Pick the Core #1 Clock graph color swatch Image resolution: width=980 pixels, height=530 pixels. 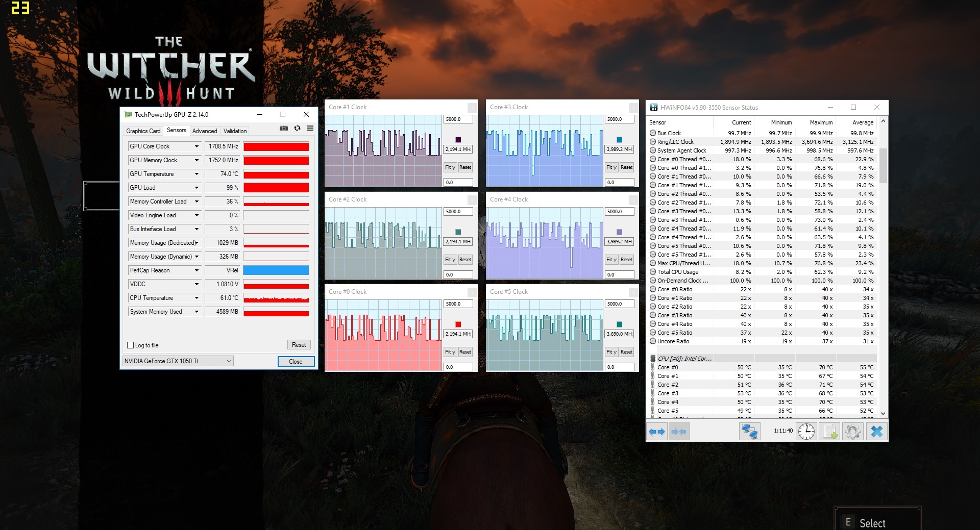[458, 140]
